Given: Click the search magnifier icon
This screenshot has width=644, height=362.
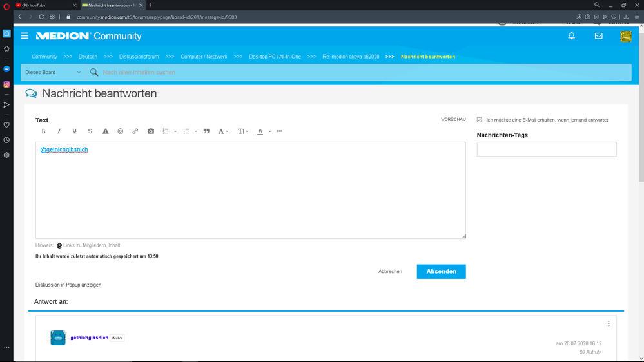Looking at the screenshot, I should pyautogui.click(x=94, y=72).
